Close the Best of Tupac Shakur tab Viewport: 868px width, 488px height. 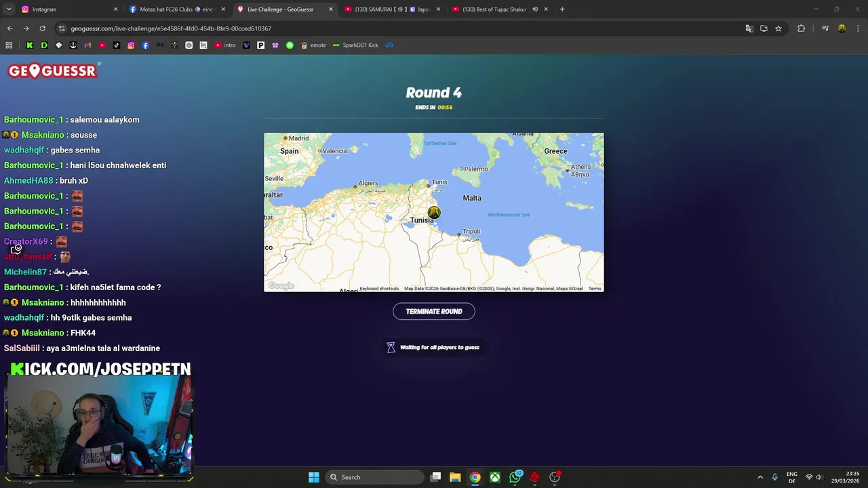click(547, 9)
